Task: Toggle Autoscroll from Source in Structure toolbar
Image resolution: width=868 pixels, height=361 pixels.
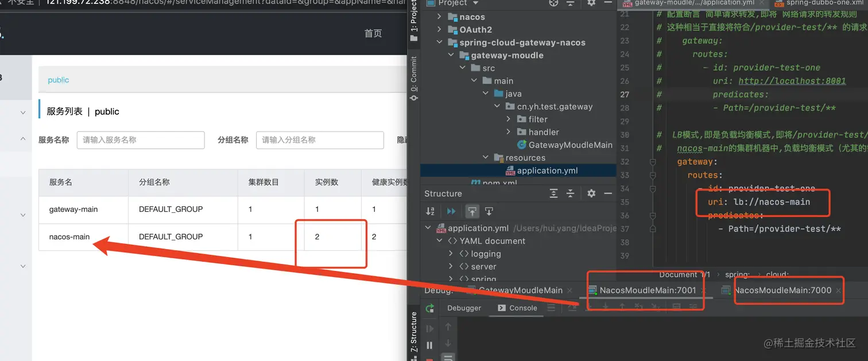Action: click(489, 211)
